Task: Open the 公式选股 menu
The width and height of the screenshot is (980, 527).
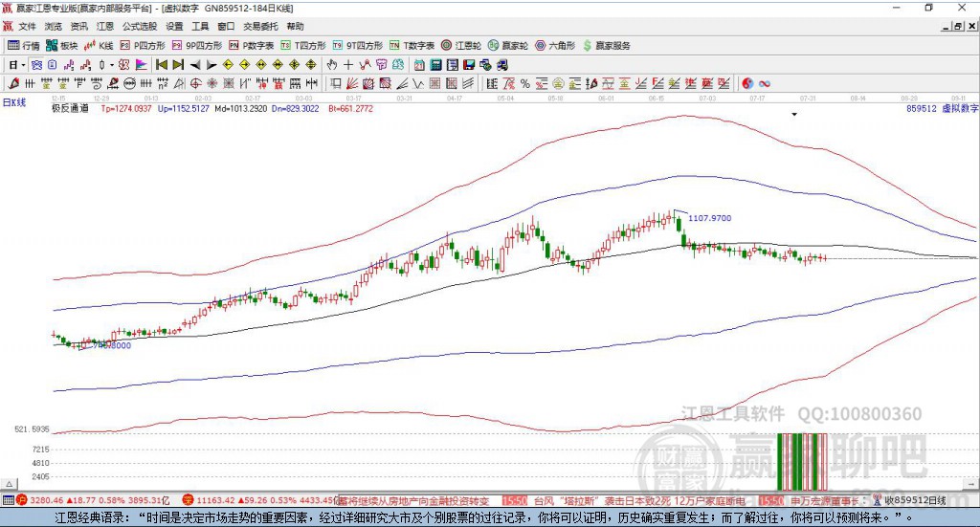Action: pos(140,26)
